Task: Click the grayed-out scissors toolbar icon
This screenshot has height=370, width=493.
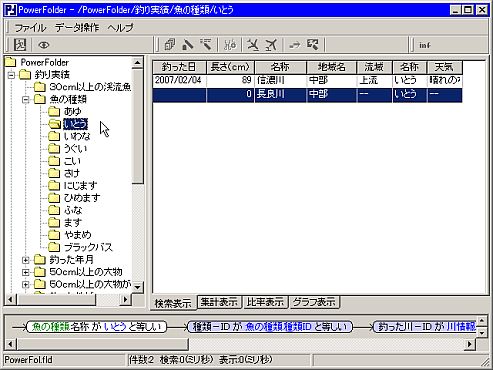Action: (230, 45)
